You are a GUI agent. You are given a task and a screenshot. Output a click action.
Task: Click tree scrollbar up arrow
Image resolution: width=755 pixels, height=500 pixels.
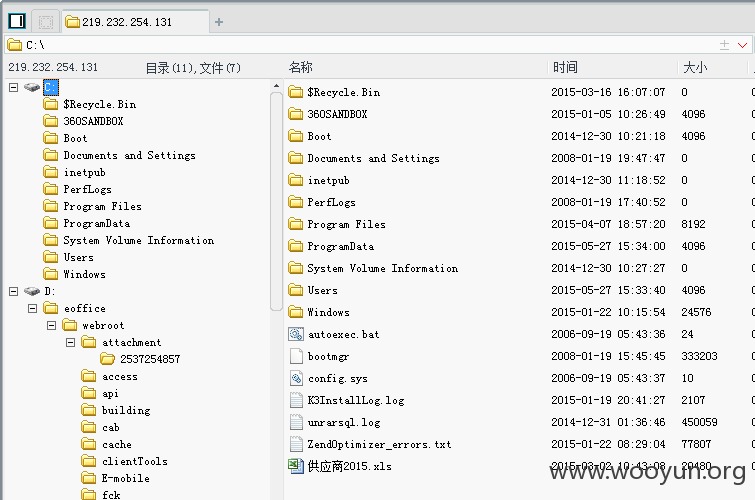(x=276, y=86)
